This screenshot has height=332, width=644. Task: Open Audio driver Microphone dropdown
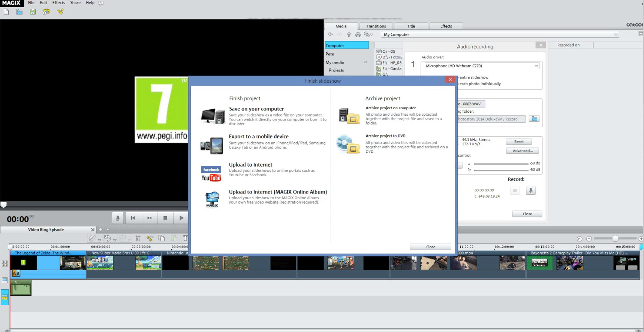536,66
